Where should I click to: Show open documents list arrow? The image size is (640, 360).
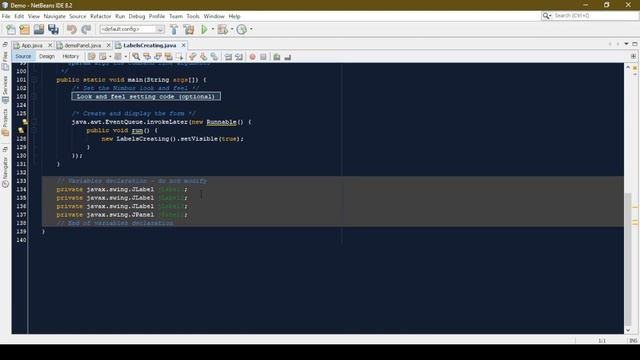(626, 44)
